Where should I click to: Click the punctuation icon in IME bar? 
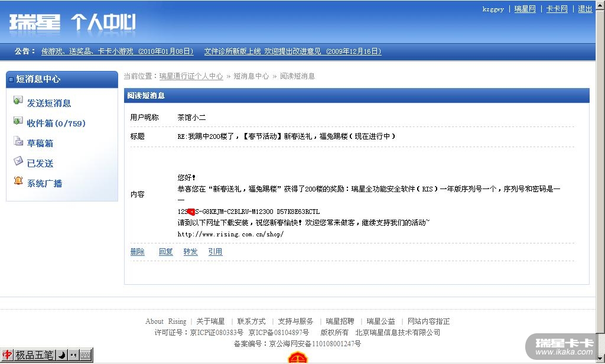click(73, 355)
